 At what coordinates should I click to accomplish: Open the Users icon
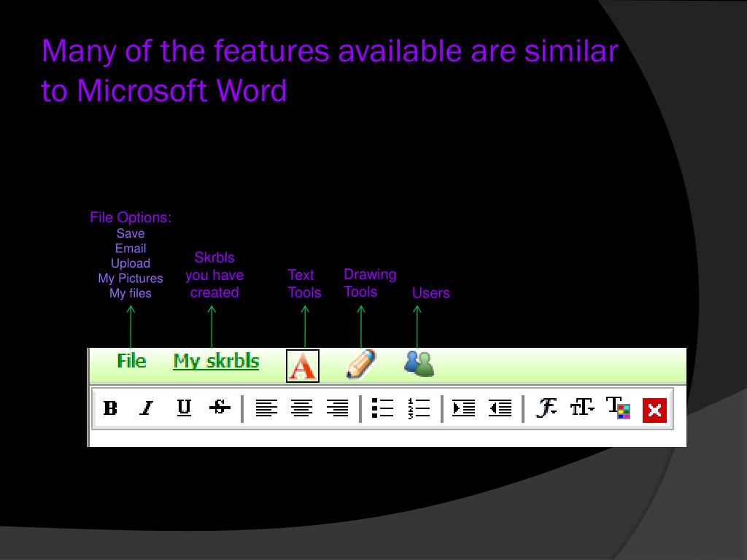pyautogui.click(x=419, y=364)
